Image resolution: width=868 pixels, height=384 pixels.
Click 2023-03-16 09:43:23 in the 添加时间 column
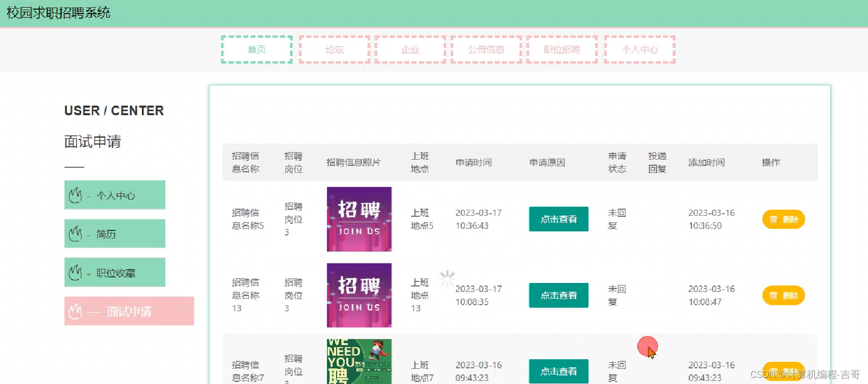click(x=712, y=371)
